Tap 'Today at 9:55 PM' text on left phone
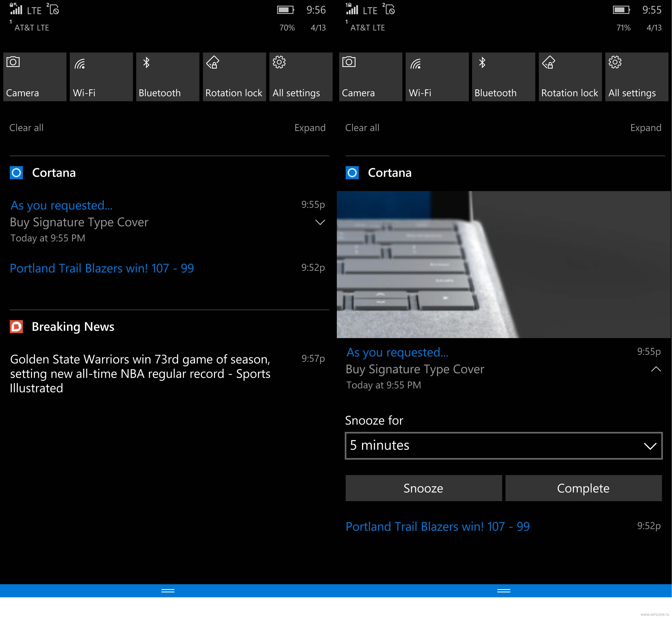672x619 pixels. tap(48, 238)
